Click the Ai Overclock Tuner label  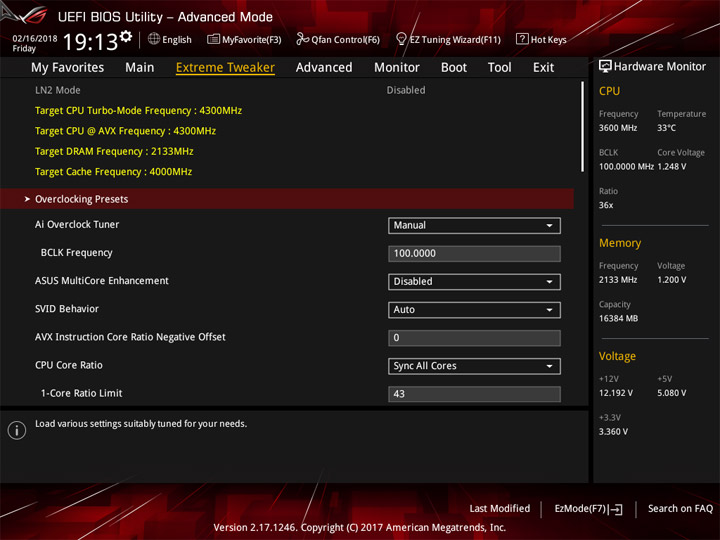click(x=77, y=224)
